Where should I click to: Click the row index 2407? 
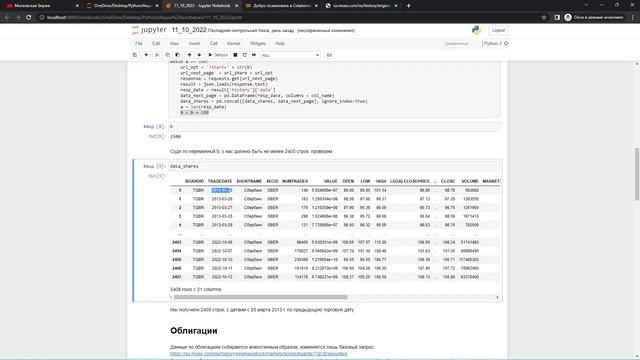tap(176, 277)
